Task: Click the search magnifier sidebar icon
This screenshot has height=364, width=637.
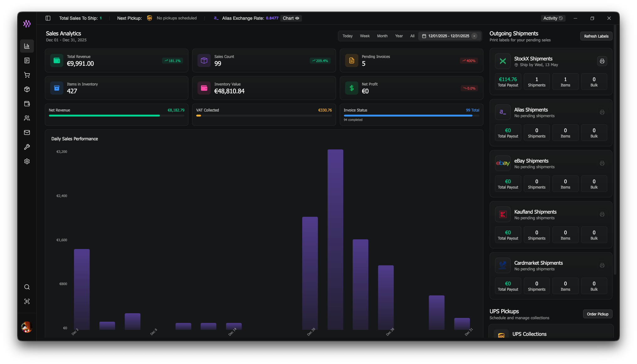Action: (x=27, y=287)
